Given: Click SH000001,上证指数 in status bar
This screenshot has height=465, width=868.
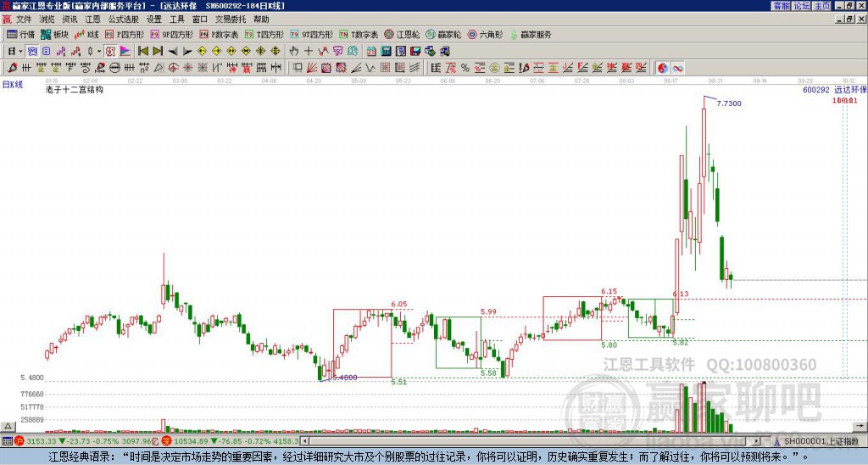Looking at the screenshot, I should (820, 441).
